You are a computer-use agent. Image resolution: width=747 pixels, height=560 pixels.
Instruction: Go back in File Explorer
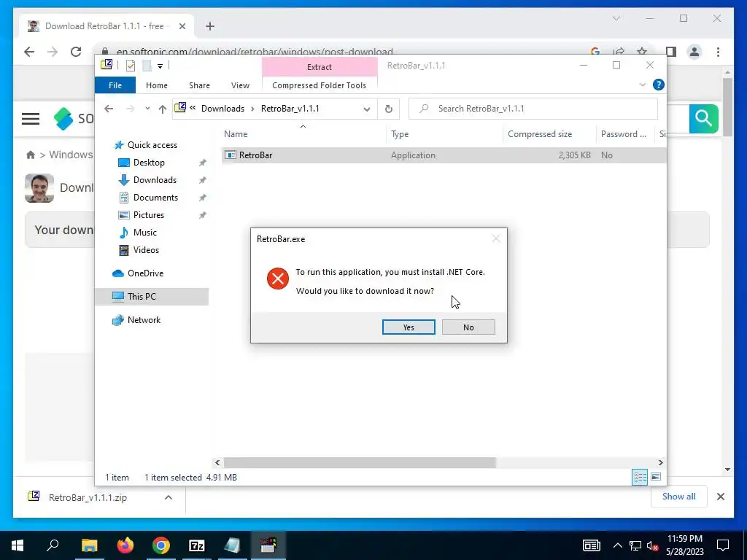coord(109,109)
